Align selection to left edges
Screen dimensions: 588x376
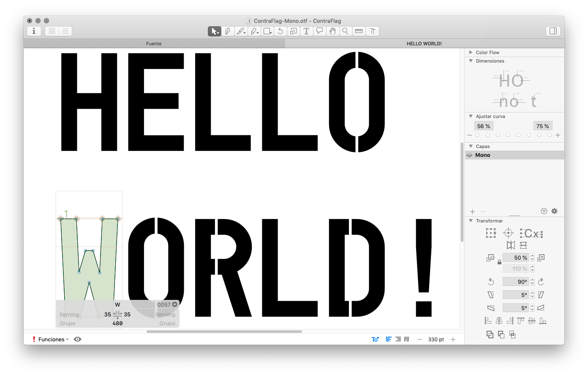(488, 321)
